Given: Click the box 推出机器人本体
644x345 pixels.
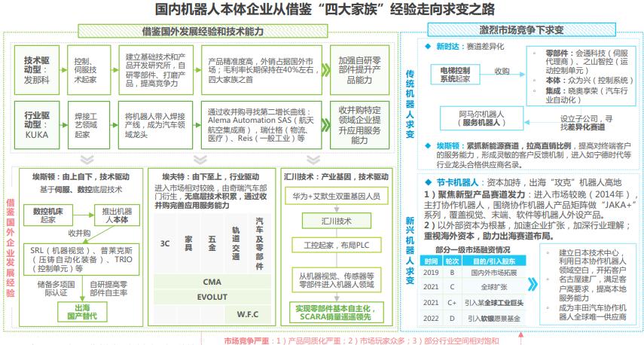Looking at the screenshot, I should coord(117,215).
